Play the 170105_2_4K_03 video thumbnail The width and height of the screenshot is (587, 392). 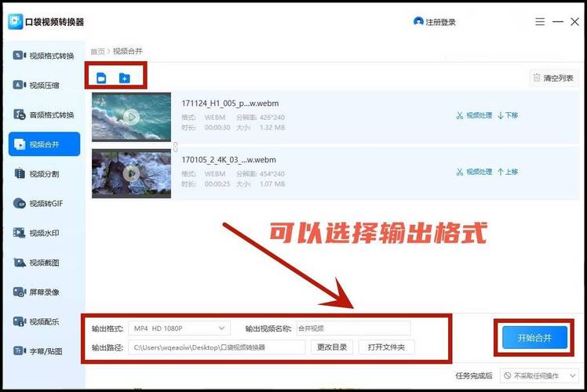[131, 173]
